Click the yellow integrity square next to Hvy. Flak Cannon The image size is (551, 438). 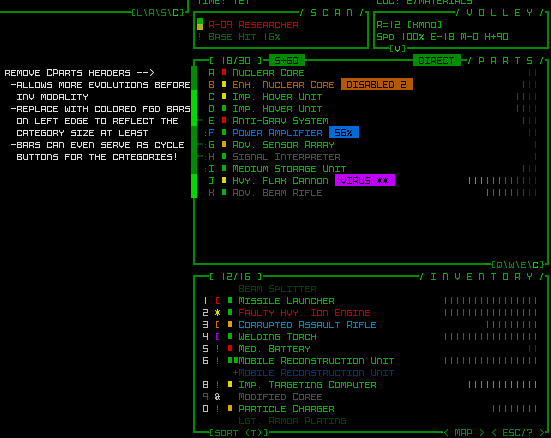click(x=224, y=180)
